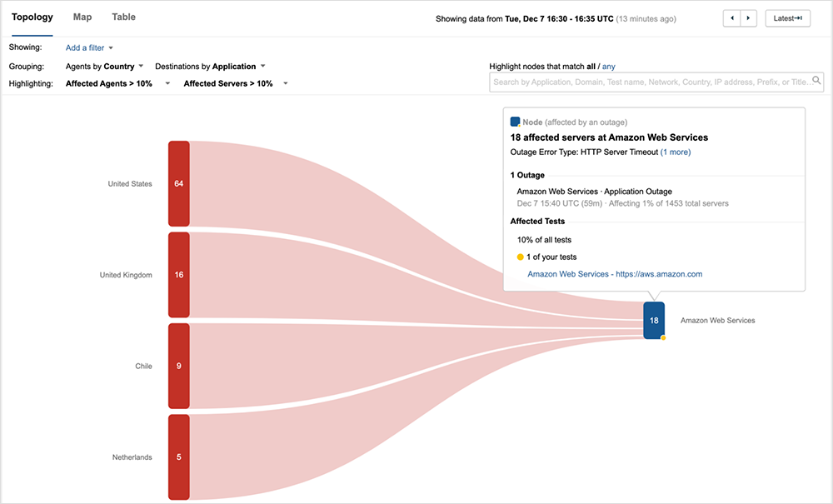Open the Add a filter dropdown
The height and width of the screenshot is (504, 833).
pos(89,48)
